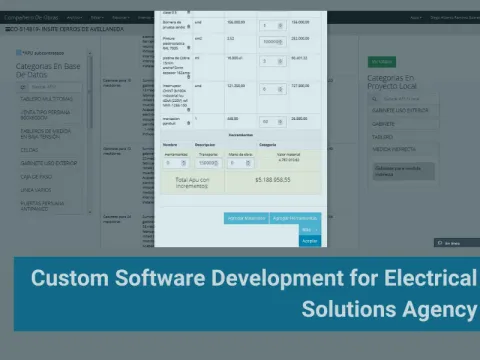Select GABINETE USO EXTERIOR in Proyecto Local list

400,110
